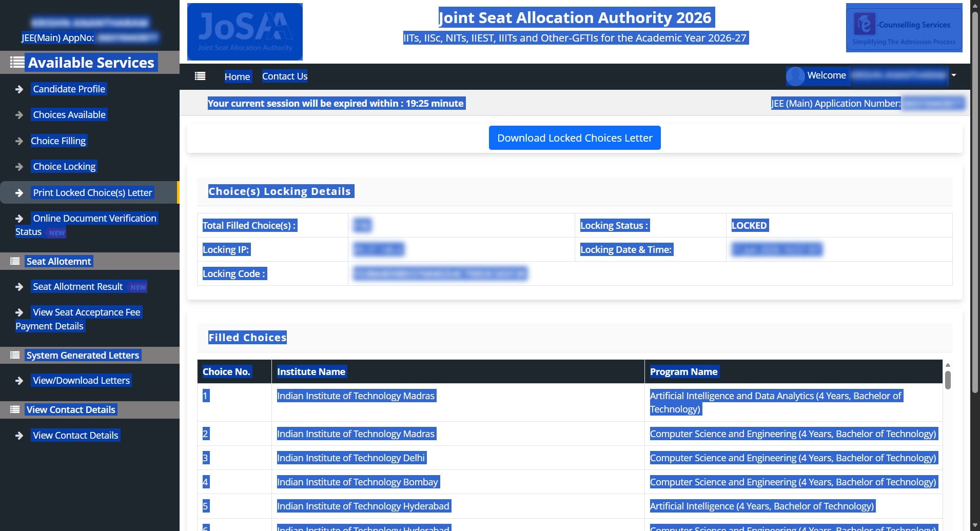Click the arrow icon beside View Contact Details link
The image size is (980, 531).
click(x=19, y=436)
